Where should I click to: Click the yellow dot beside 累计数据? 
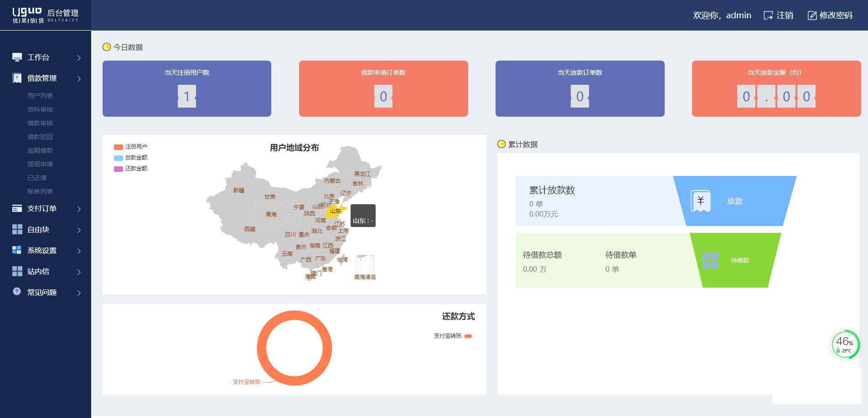pyautogui.click(x=501, y=144)
